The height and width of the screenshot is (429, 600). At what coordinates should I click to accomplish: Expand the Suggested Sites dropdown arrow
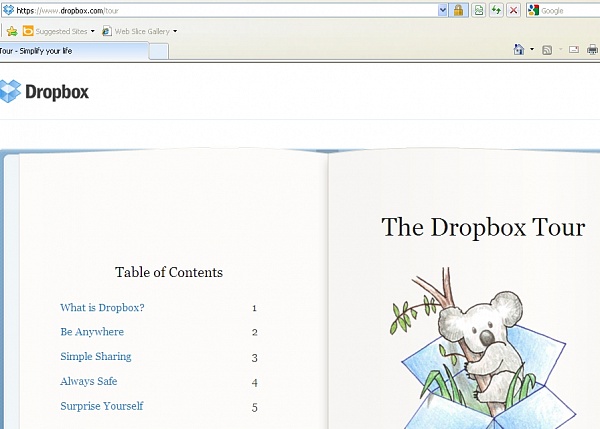(93, 31)
